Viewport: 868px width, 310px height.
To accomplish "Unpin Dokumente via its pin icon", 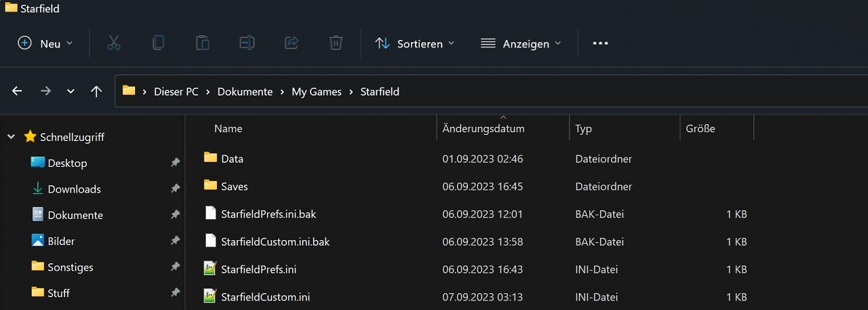I will coord(175,214).
